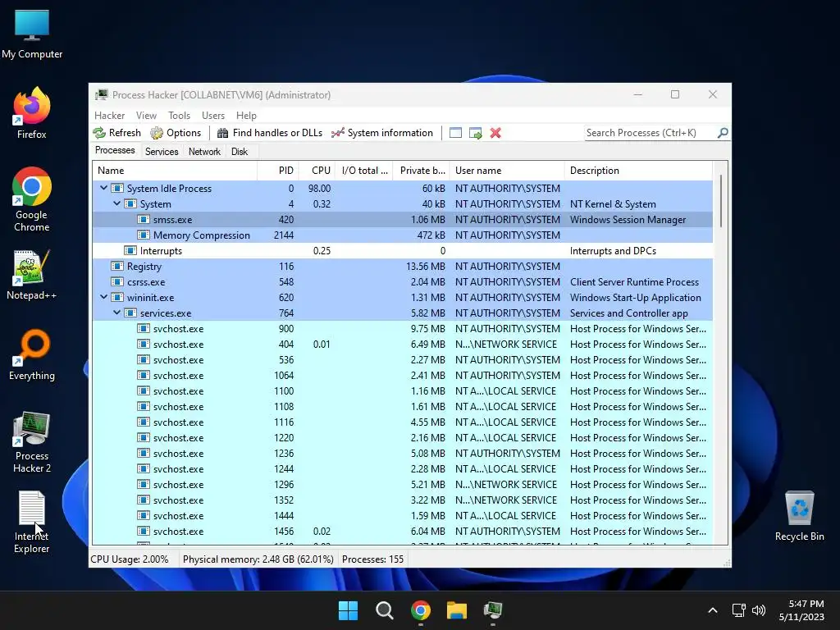Select the Memory Compression process
The width and height of the screenshot is (840, 630).
click(402, 235)
